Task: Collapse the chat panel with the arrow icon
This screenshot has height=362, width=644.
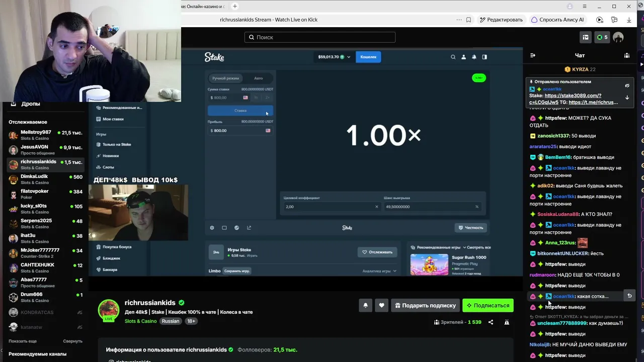Action: (x=533, y=55)
